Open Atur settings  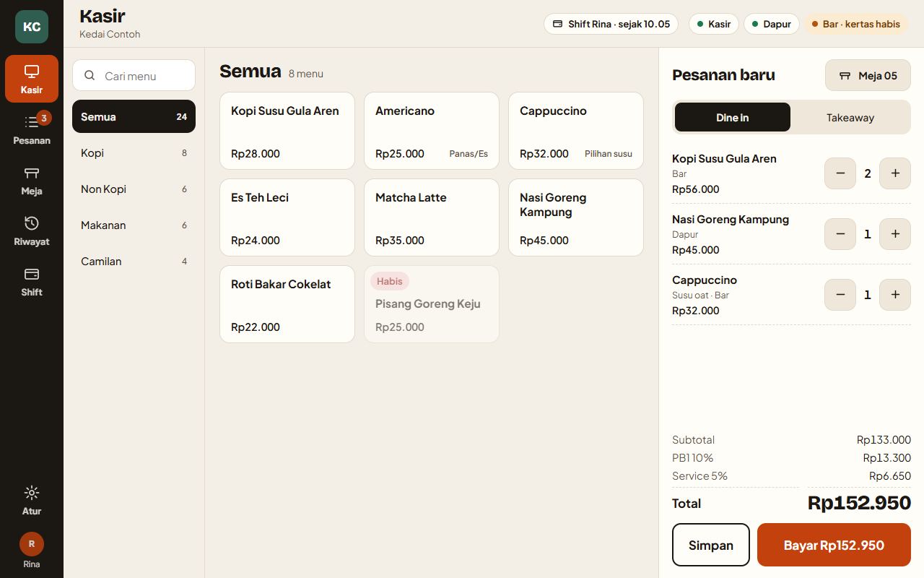tap(32, 501)
